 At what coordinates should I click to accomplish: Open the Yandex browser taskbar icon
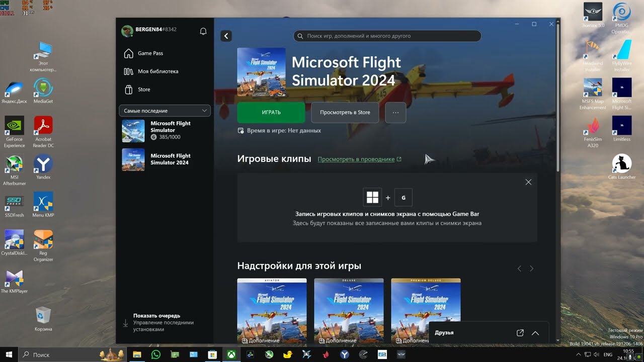pyautogui.click(x=345, y=354)
